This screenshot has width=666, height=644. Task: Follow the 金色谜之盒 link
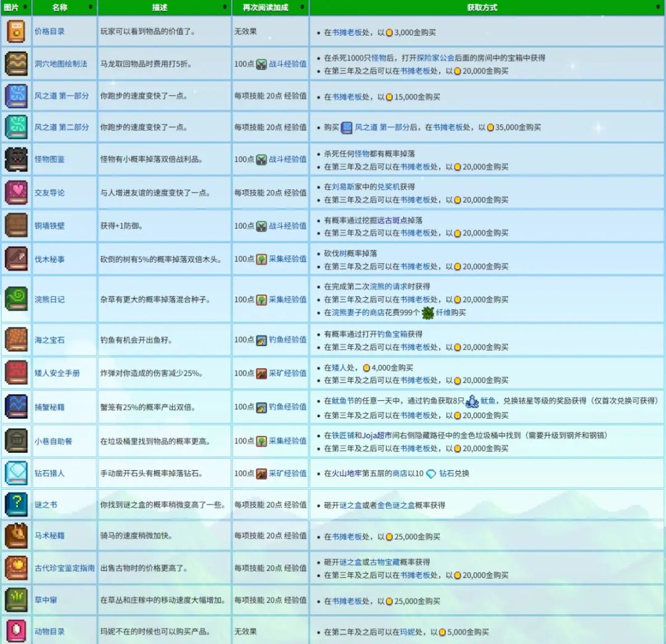click(397, 505)
